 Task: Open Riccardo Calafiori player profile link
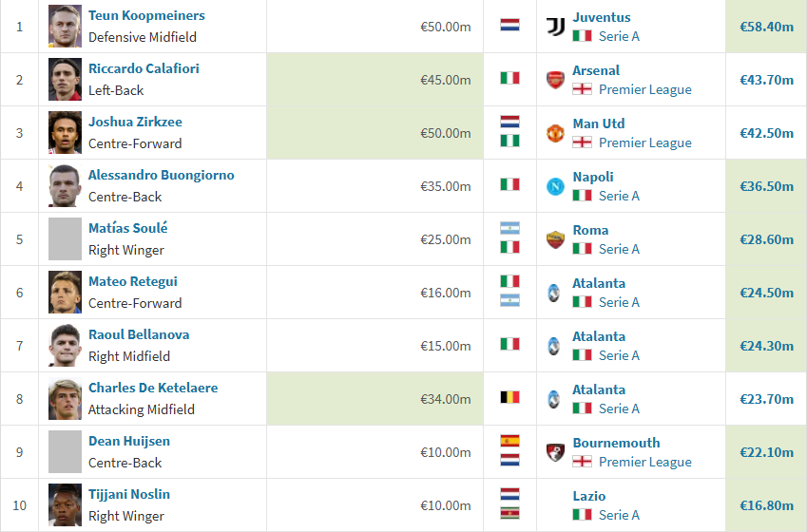pos(144,68)
